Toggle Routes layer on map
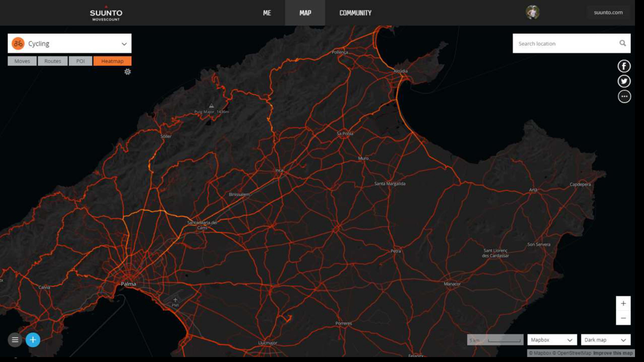The width and height of the screenshot is (644, 362). (53, 61)
